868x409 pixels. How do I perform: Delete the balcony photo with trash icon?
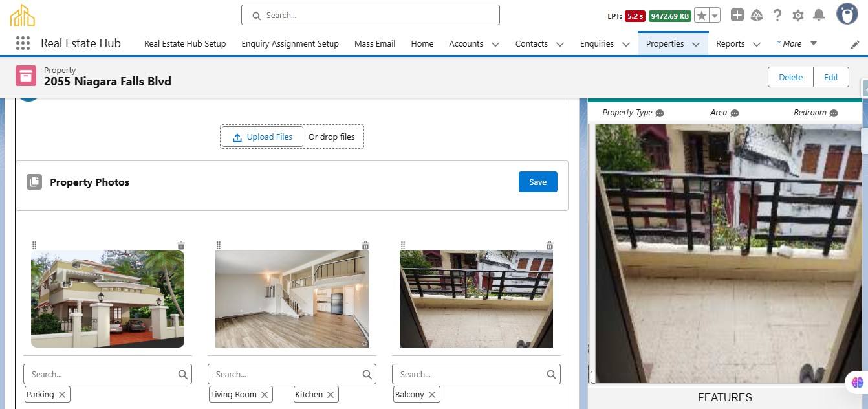[550, 245]
